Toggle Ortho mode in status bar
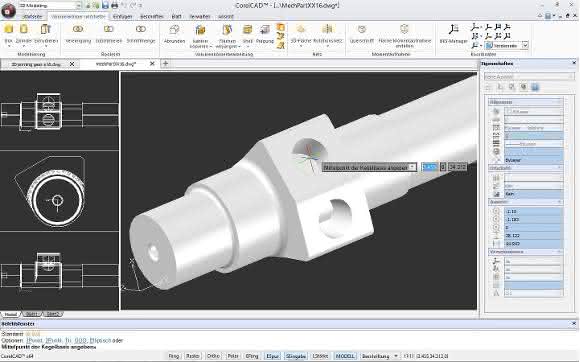Screen dimensions: 580x362 coord(213,356)
